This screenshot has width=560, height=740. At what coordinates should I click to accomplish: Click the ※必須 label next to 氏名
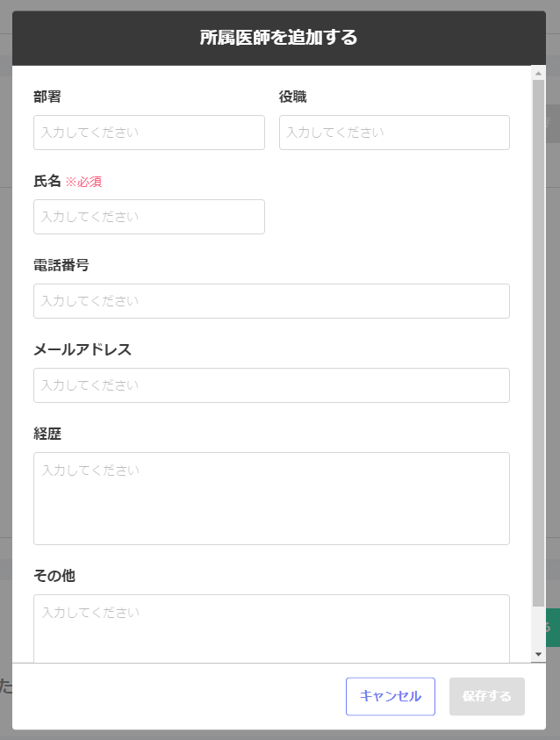pyautogui.click(x=83, y=182)
